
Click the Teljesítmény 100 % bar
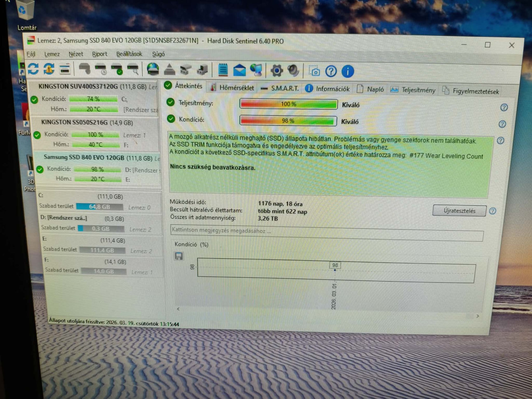tap(288, 104)
